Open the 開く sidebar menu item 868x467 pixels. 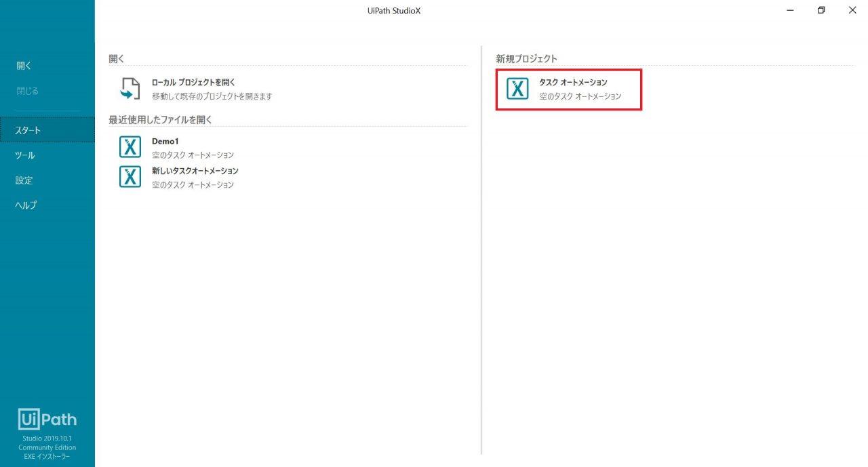click(x=24, y=66)
